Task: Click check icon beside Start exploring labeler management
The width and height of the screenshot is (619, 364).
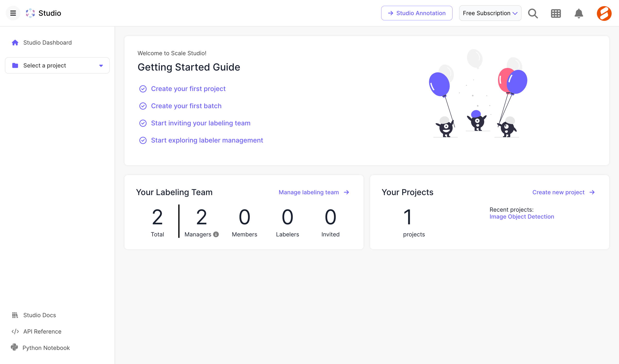Action: point(143,140)
